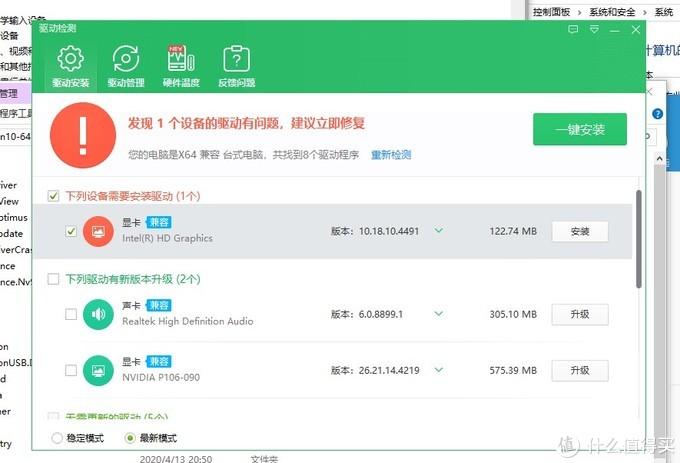Expand the NVIDIA version 26.21.14.4219 dropdown
Screen dimensions: 680x463
[438, 370]
